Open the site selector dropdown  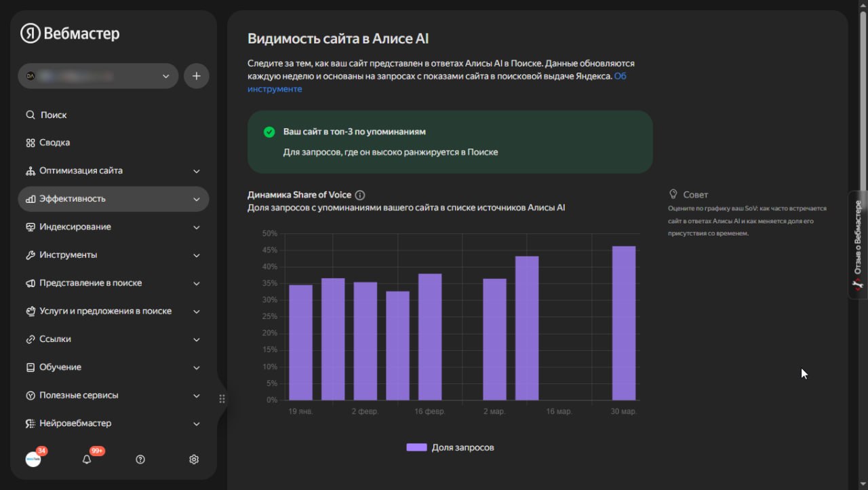(x=98, y=76)
